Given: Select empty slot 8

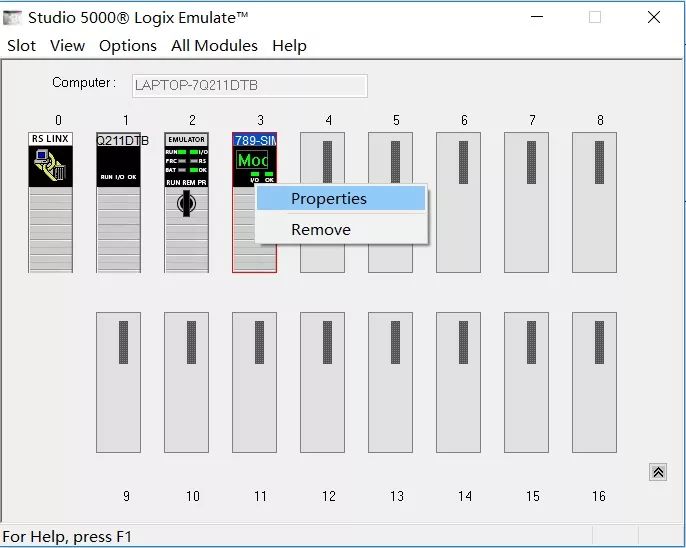Looking at the screenshot, I should pyautogui.click(x=595, y=202).
